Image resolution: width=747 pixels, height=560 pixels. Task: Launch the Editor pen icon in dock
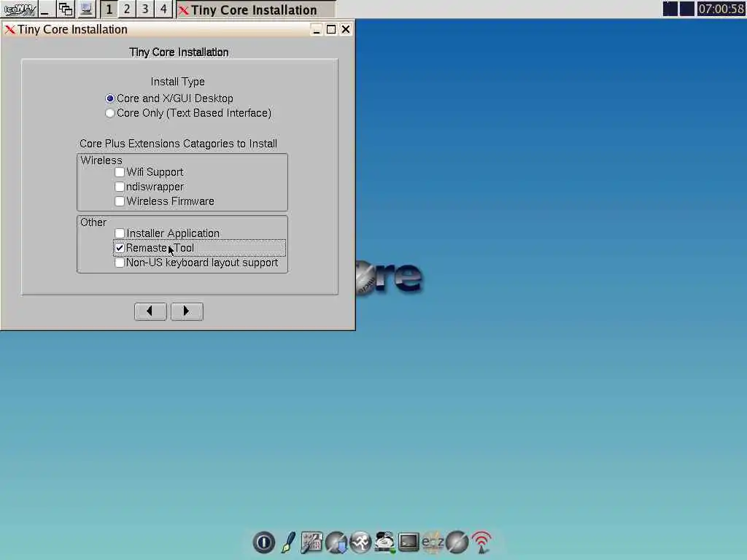[x=287, y=542]
